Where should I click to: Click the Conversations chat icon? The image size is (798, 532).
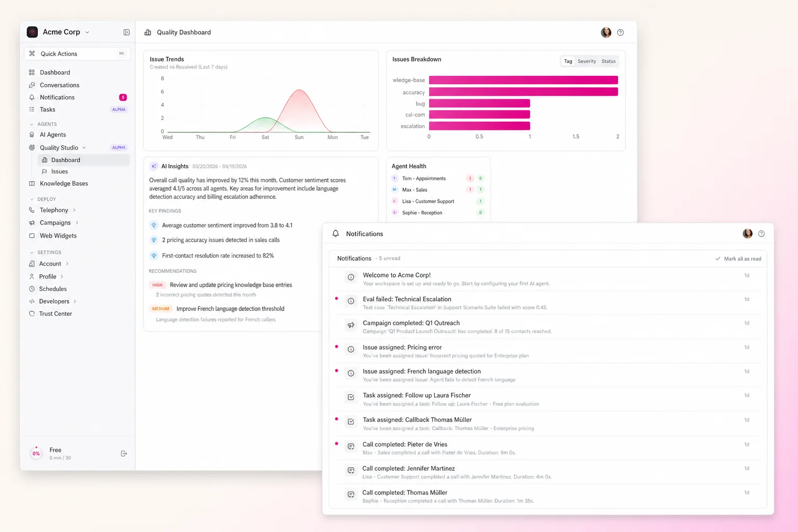pyautogui.click(x=32, y=85)
